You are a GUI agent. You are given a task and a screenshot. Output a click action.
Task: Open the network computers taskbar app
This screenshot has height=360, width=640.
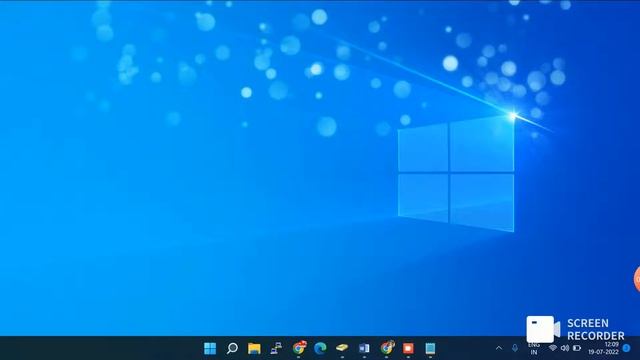276,348
